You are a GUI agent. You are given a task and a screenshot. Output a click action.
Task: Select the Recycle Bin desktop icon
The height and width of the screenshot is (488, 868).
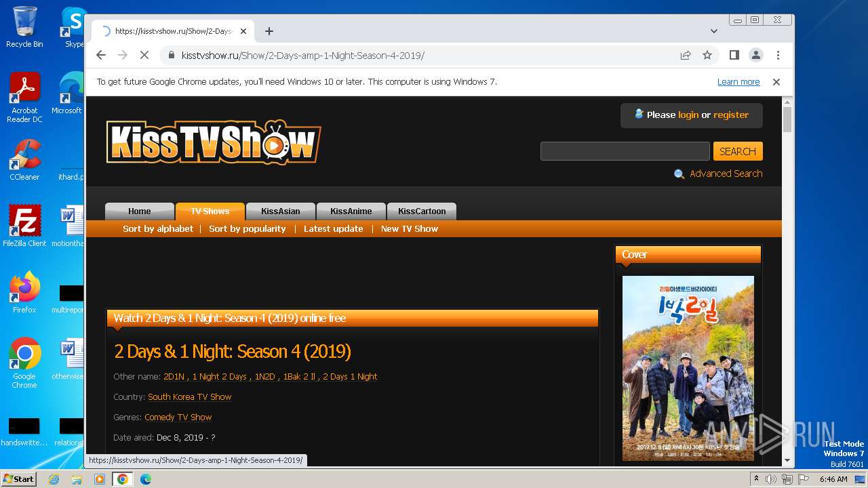pyautogui.click(x=24, y=27)
